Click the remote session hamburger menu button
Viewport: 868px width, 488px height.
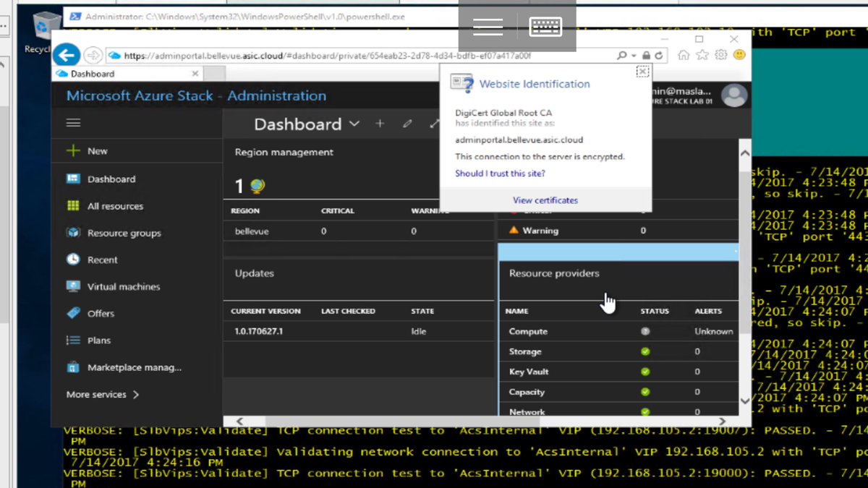(488, 27)
